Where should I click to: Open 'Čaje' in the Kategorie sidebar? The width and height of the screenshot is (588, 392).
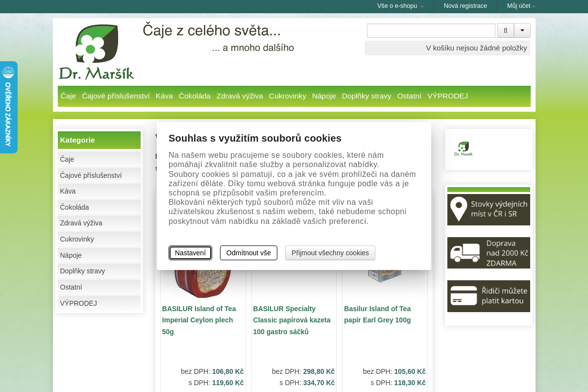pos(99,159)
